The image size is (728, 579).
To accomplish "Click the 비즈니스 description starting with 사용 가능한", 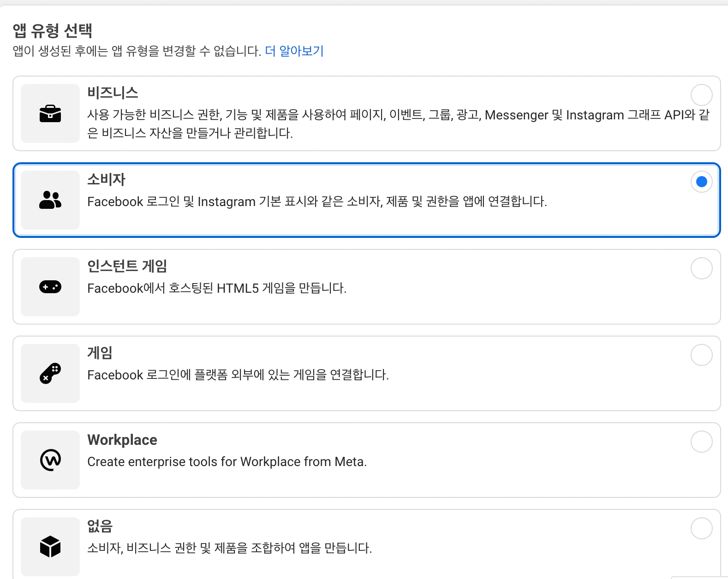I will click(x=399, y=124).
